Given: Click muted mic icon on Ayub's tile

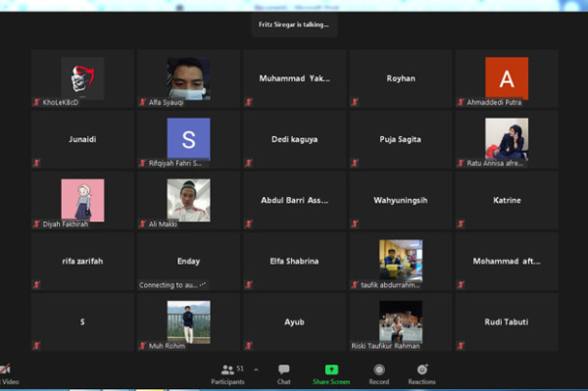Looking at the screenshot, I should [x=249, y=346].
